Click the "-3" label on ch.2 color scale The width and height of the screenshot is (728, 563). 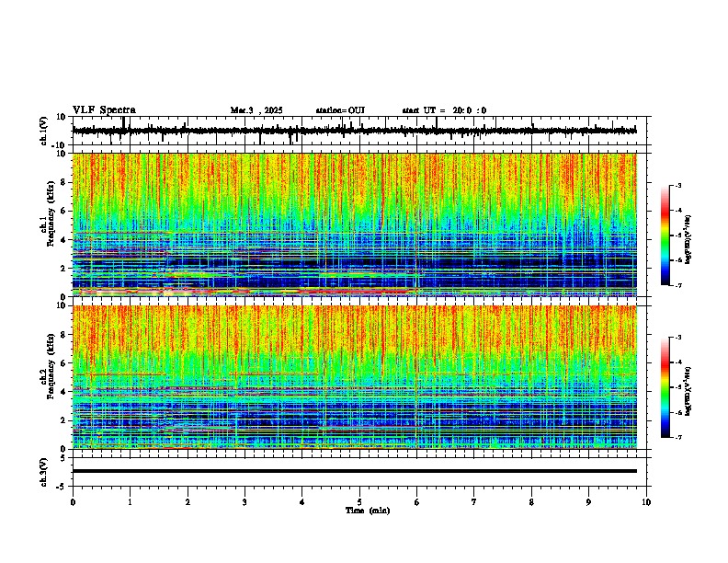[677, 338]
